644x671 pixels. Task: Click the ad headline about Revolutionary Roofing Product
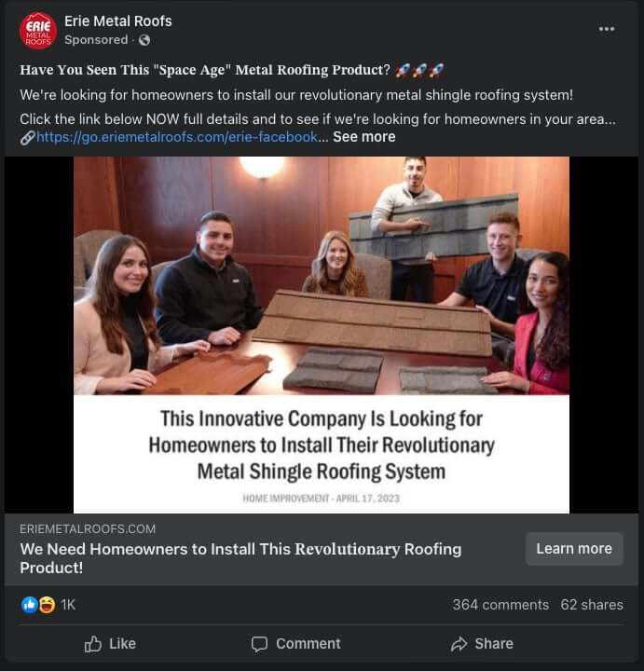click(240, 557)
